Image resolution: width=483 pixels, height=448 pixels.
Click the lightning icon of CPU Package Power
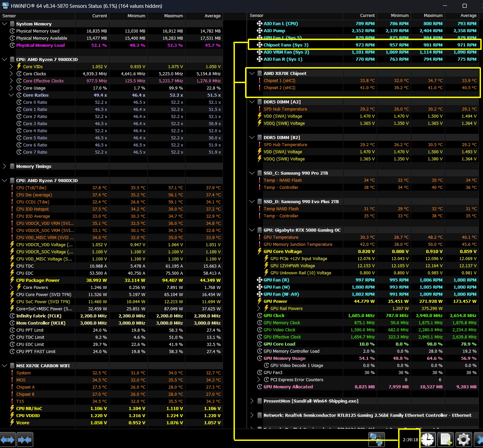point(12,280)
